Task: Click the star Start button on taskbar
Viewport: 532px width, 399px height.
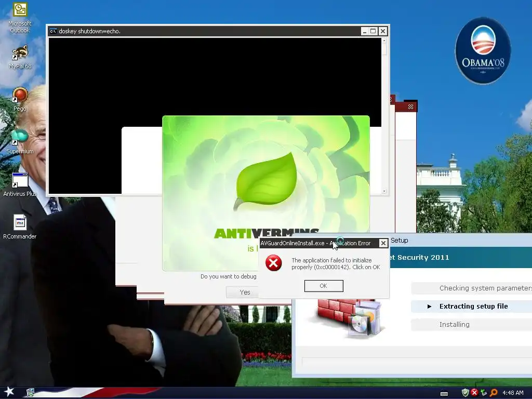Action: point(9,392)
